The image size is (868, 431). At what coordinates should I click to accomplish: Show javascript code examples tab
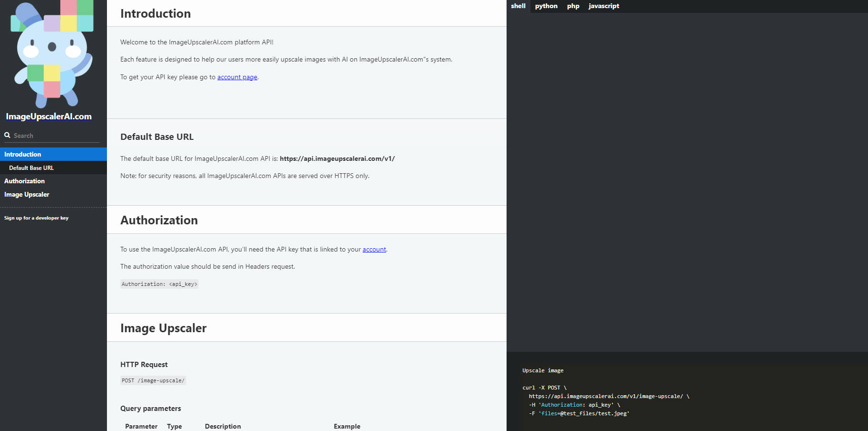[x=603, y=6]
